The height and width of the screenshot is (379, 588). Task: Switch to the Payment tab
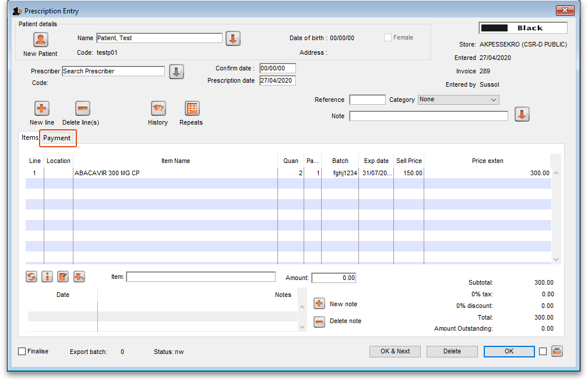pos(57,138)
